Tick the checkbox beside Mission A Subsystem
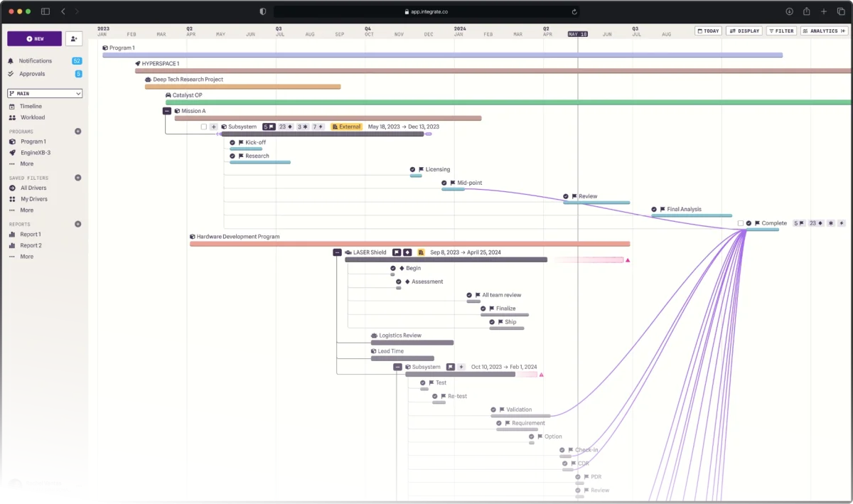Screen dimensions: 853x504 (204, 127)
